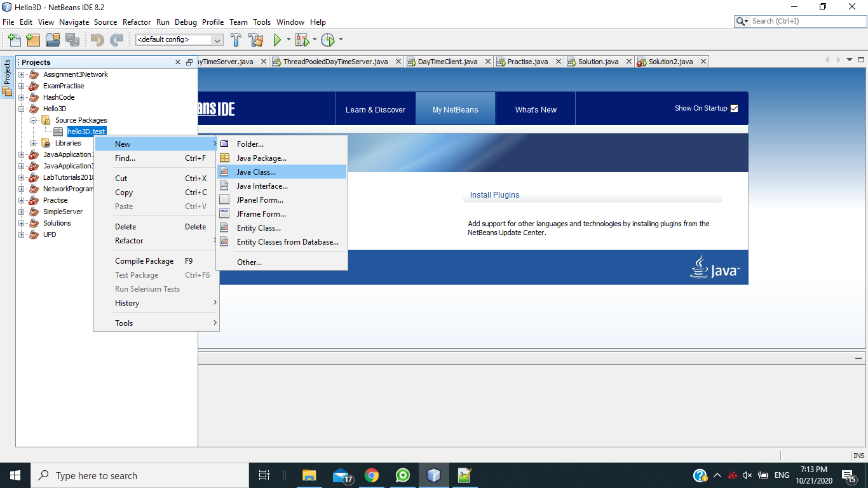The height and width of the screenshot is (488, 868).
Task: Click the Task View taskbar icon
Action: coord(264,475)
